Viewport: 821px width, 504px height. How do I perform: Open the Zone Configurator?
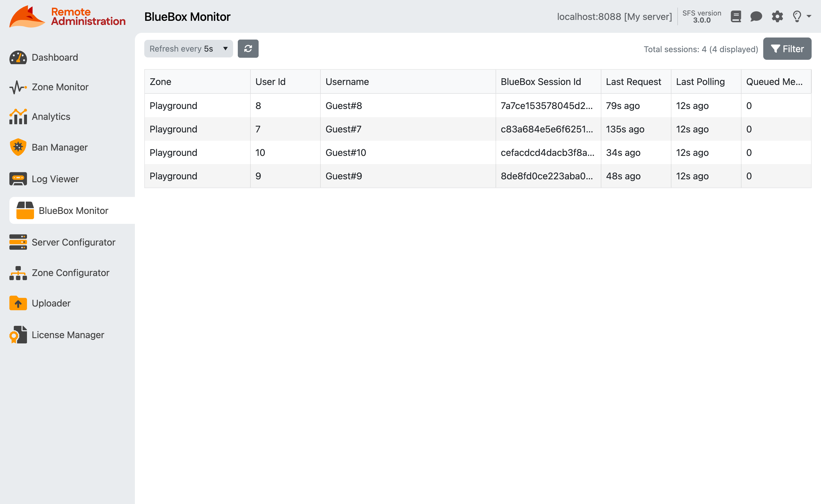[x=70, y=273]
